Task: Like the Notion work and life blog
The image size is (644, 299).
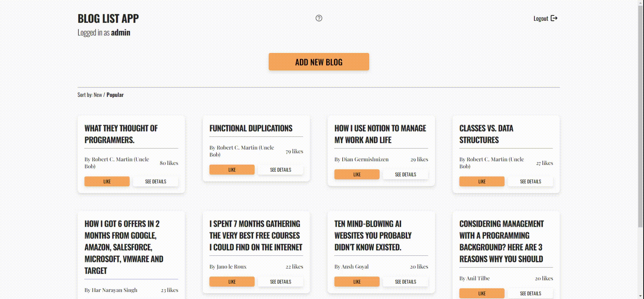Action: point(357,174)
